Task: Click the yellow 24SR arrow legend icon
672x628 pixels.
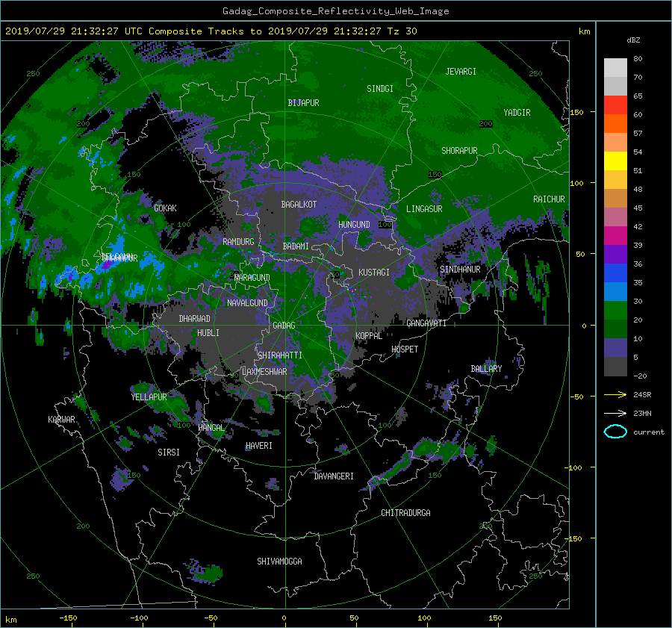Action: (615, 394)
